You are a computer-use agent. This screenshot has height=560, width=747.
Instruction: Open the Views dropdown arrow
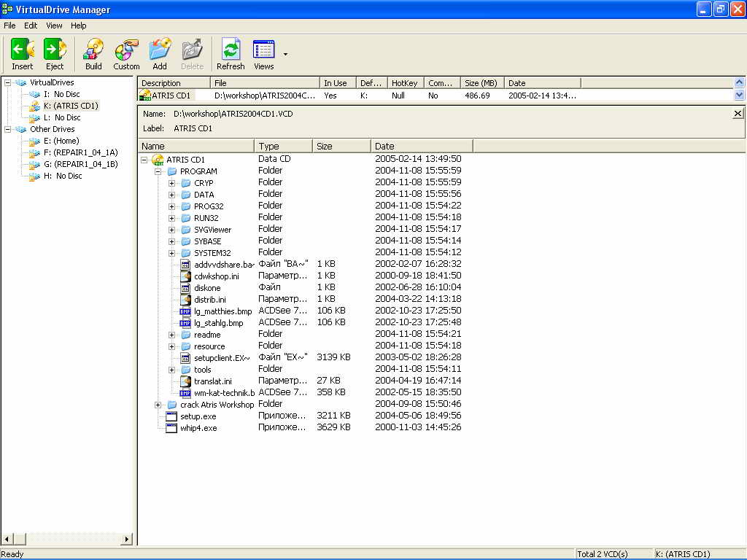285,54
